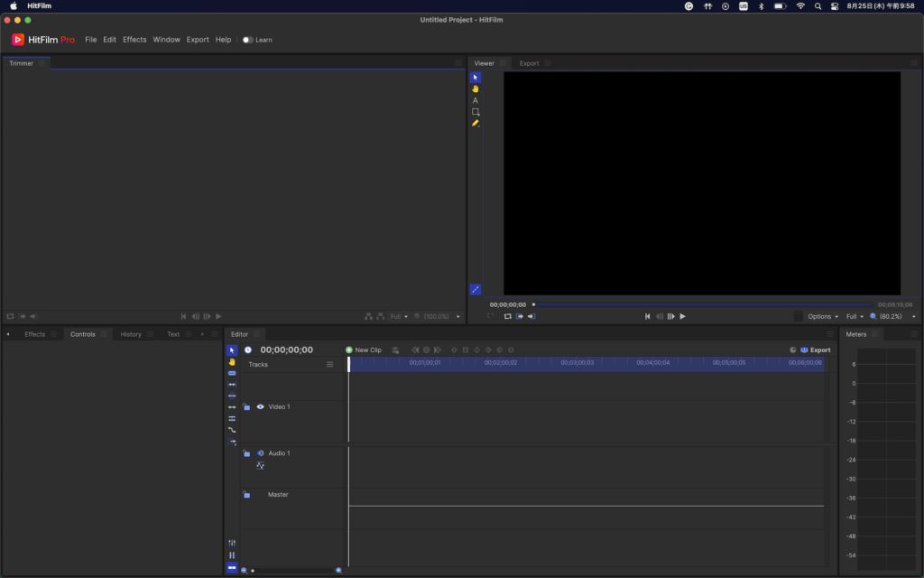Image resolution: width=924 pixels, height=578 pixels.
Task: Click the Export button in the Editor
Action: (x=816, y=350)
